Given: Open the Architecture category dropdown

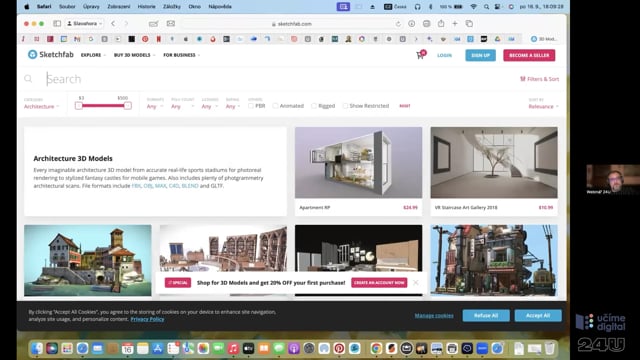Looking at the screenshot, I should (41, 107).
